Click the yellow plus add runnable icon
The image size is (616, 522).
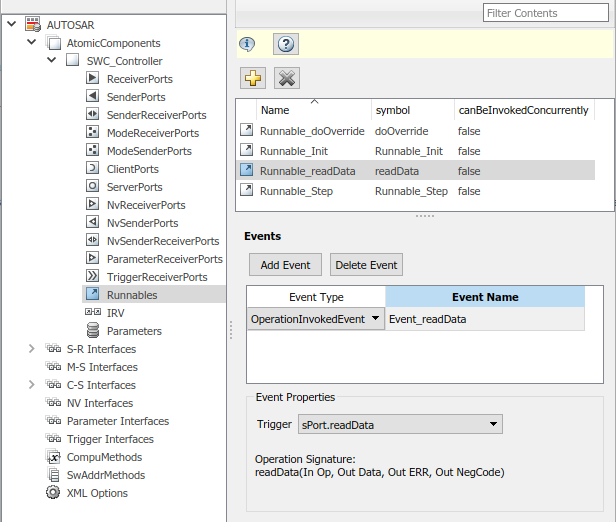click(x=254, y=78)
